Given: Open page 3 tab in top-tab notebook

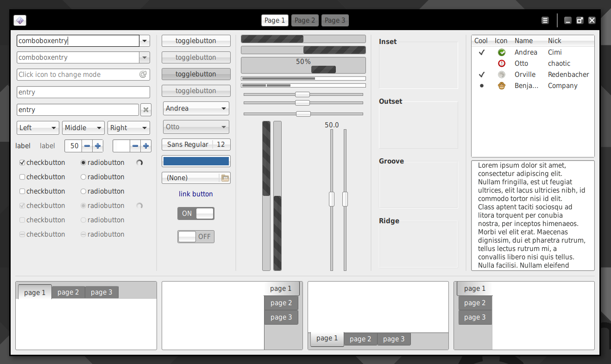Looking at the screenshot, I should [101, 292].
